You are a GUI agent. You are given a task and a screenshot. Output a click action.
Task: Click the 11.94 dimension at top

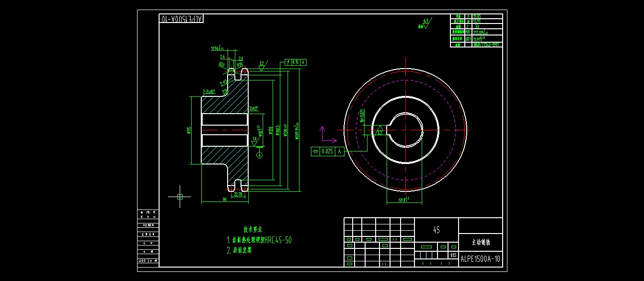click(217, 48)
